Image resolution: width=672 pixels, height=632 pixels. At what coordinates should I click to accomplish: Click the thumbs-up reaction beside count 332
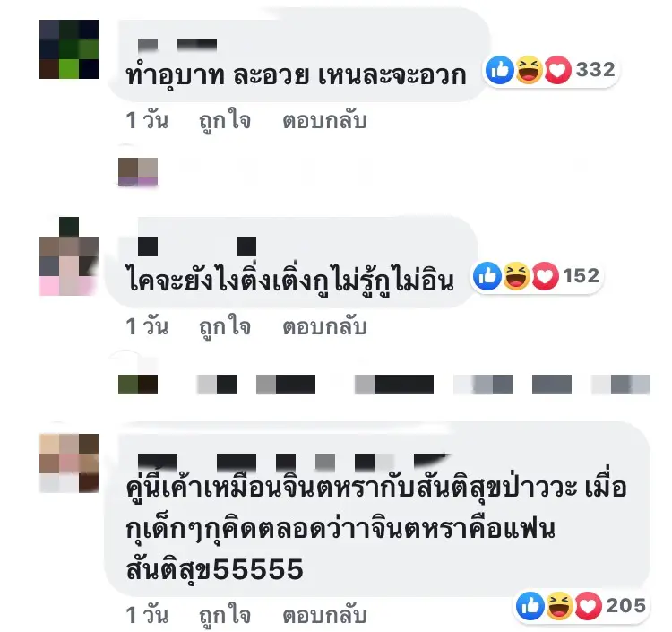click(x=500, y=70)
